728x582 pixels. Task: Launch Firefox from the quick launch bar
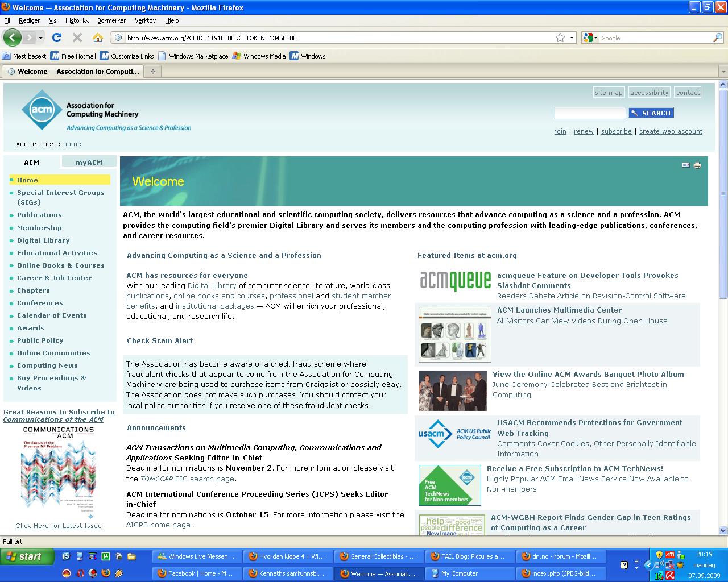[x=106, y=573]
